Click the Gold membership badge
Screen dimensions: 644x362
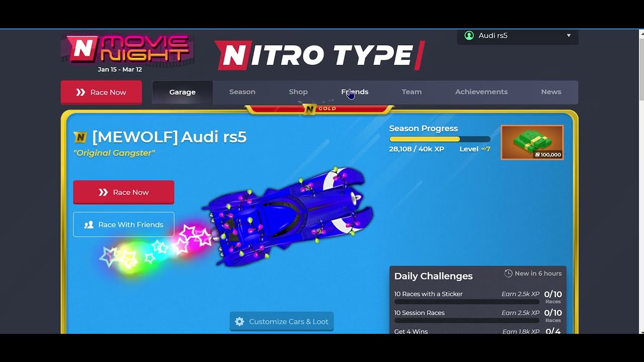click(x=319, y=109)
